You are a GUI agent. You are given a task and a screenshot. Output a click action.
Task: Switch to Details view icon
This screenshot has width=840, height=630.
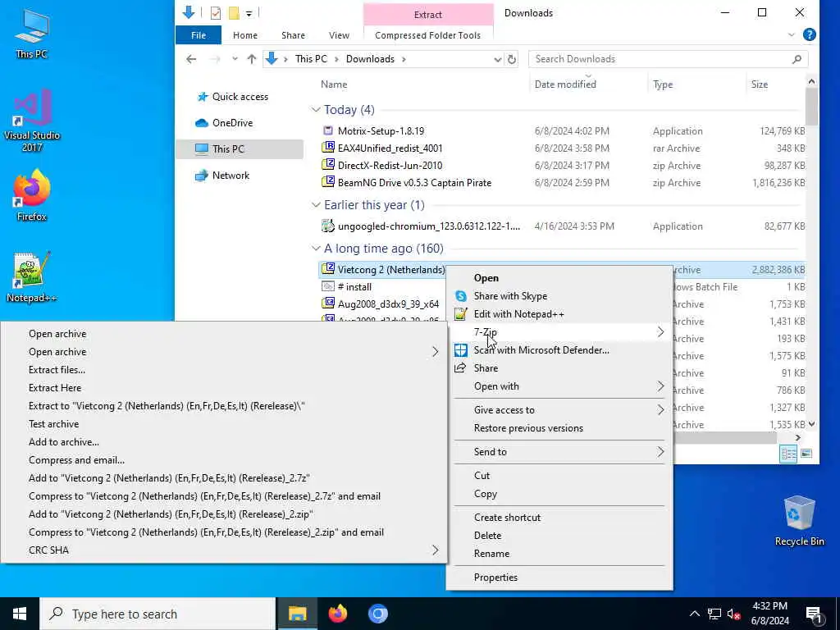point(788,454)
